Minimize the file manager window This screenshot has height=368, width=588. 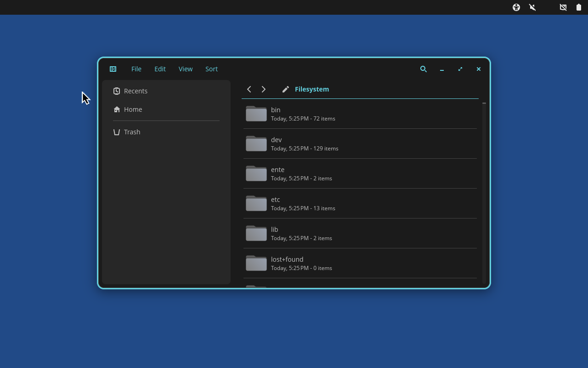point(442,69)
